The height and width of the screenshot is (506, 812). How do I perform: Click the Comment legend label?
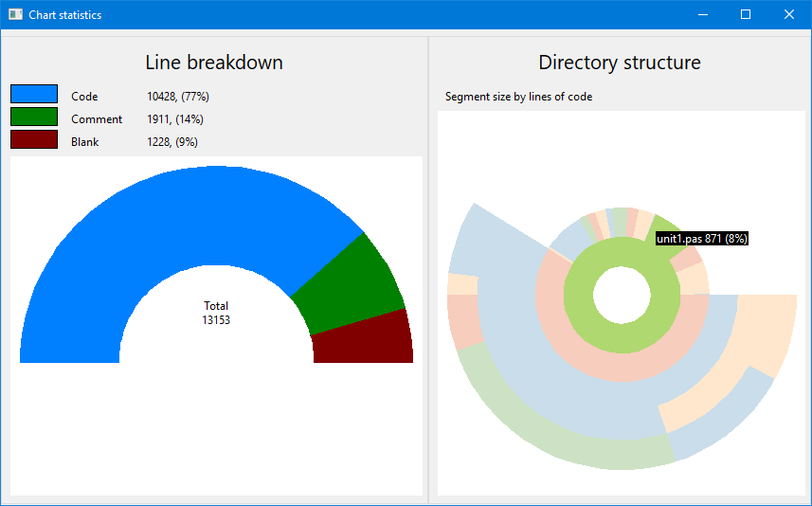coord(97,119)
